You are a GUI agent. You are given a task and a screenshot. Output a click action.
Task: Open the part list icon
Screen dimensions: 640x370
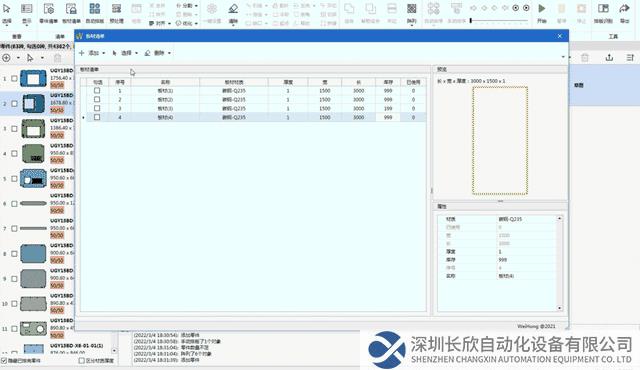pyautogui.click(x=49, y=9)
